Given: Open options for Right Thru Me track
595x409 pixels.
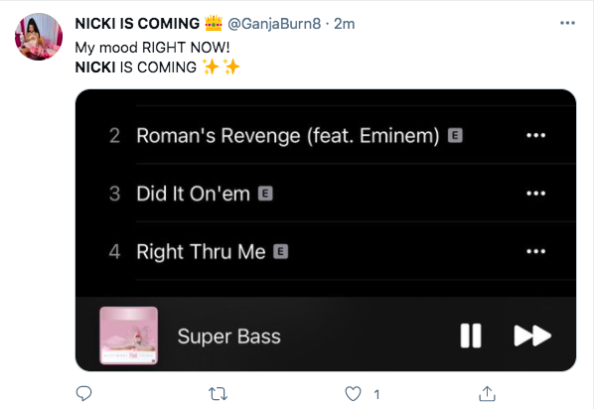Looking at the screenshot, I should (x=536, y=251).
